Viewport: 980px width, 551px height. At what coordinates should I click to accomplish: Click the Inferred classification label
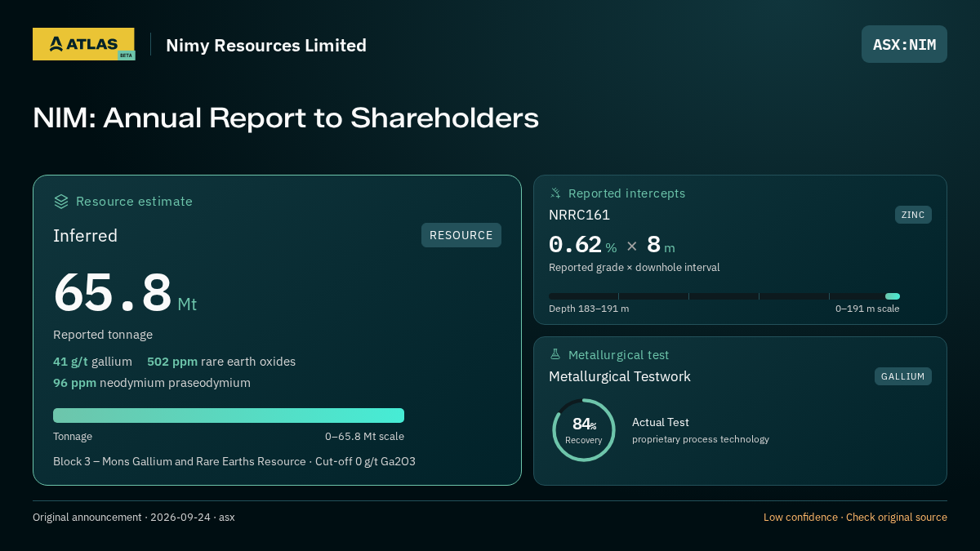pos(85,236)
